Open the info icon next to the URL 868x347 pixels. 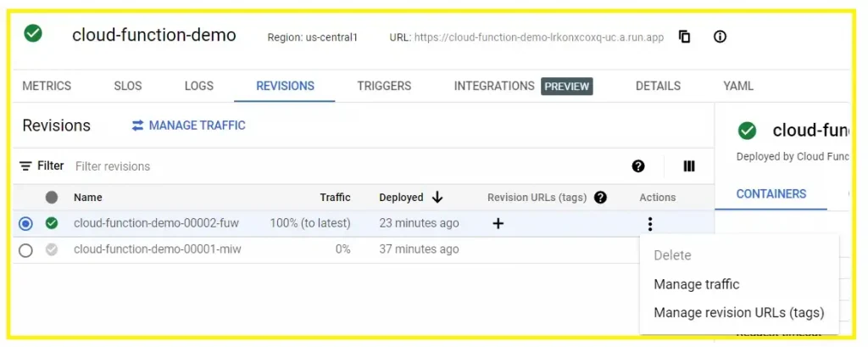click(x=720, y=37)
